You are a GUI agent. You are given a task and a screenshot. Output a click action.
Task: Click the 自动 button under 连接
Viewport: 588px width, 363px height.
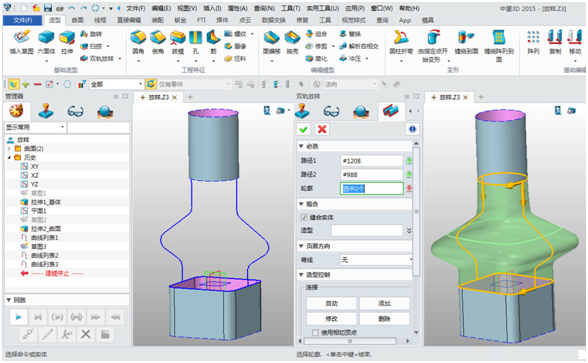tap(332, 303)
